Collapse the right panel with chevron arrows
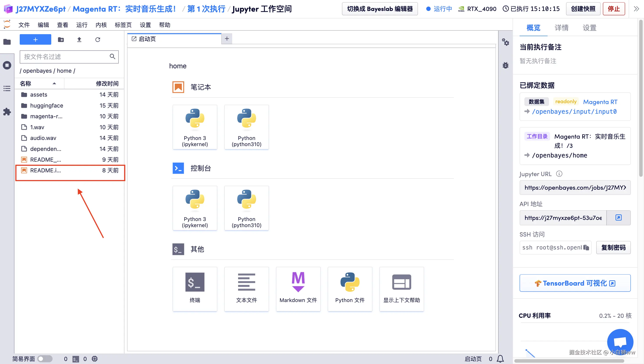 pyautogui.click(x=636, y=9)
